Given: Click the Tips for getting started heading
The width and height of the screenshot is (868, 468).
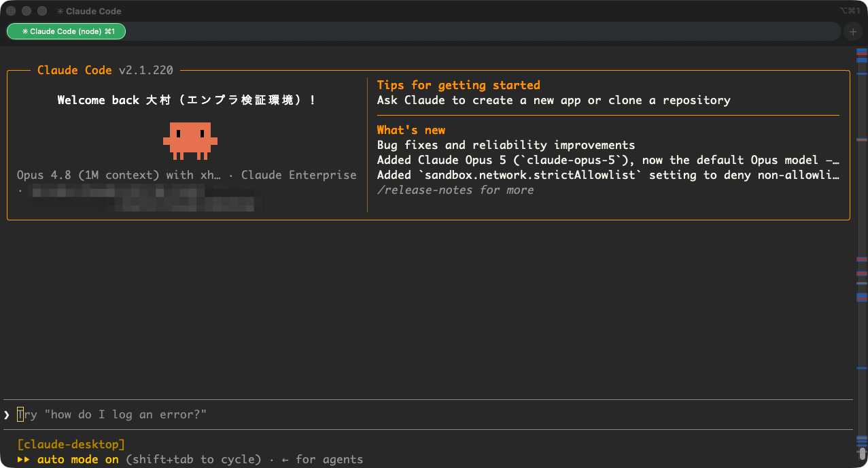Looking at the screenshot, I should 459,85.
